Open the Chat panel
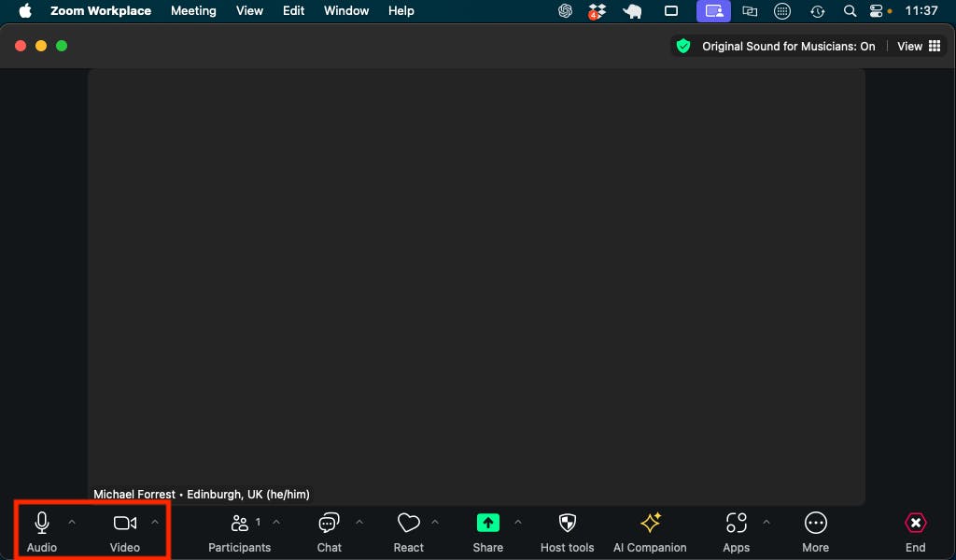Viewport: 956px width, 560px height. [x=330, y=531]
